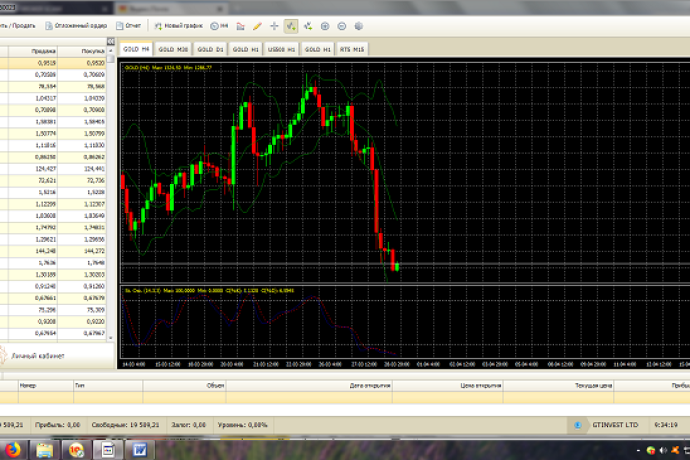Viewport: 690px width, 460px height.
Task: Activate the crosshair cursor tool
Action: [274, 26]
